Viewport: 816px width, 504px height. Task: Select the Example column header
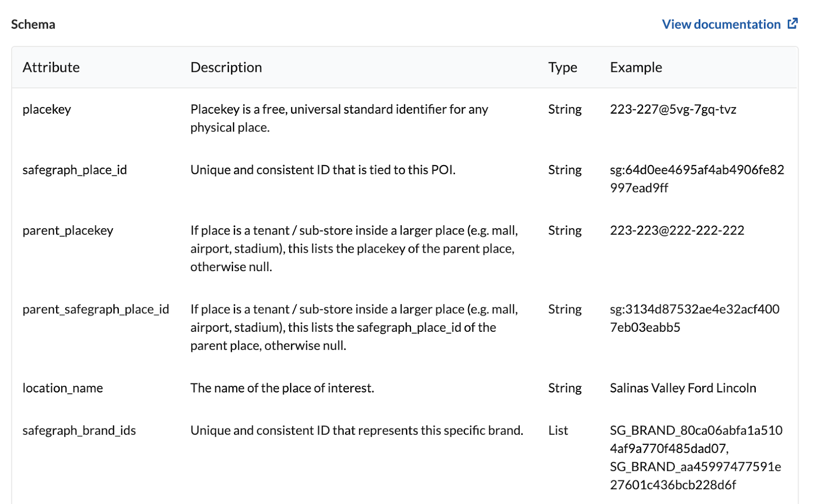pos(636,67)
